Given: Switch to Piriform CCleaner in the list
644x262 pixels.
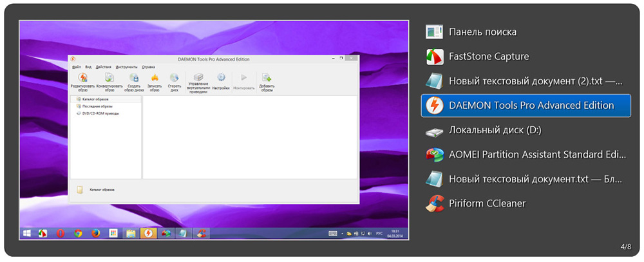Looking at the screenshot, I should pyautogui.click(x=526, y=203).
